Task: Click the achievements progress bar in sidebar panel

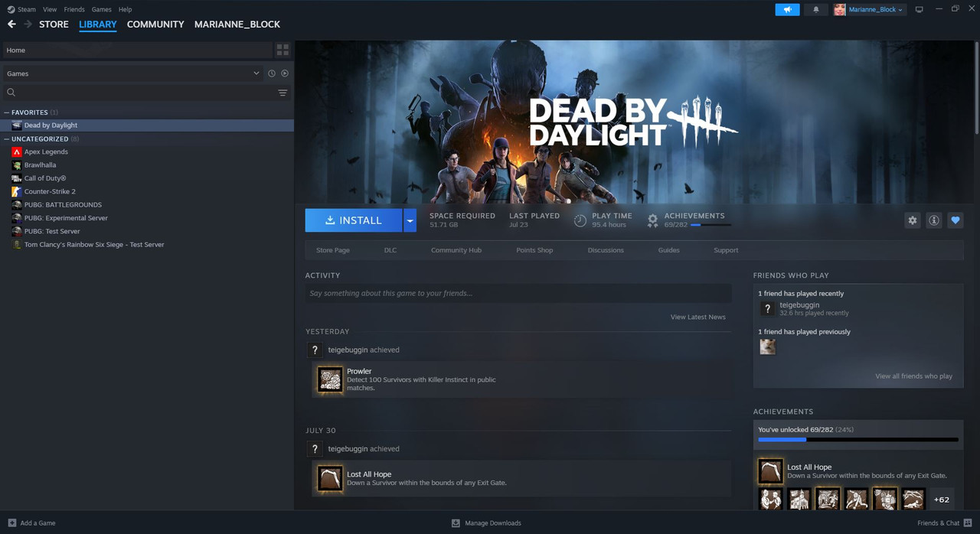Action: click(x=857, y=440)
